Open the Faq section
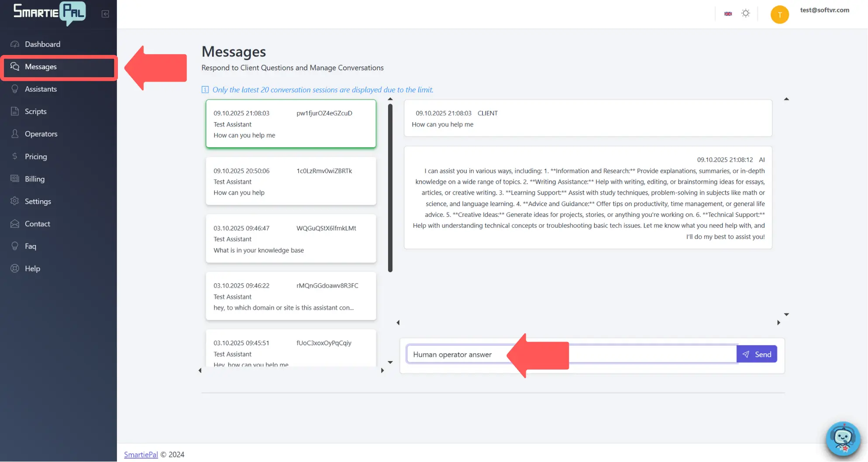Image resolution: width=868 pixels, height=462 pixels. tap(31, 246)
